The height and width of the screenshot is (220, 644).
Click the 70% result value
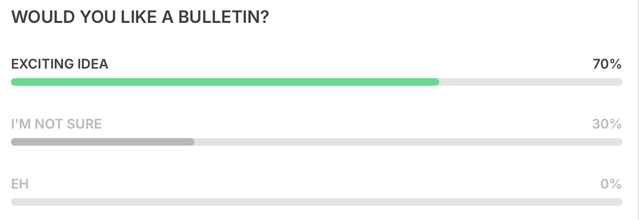tap(607, 64)
